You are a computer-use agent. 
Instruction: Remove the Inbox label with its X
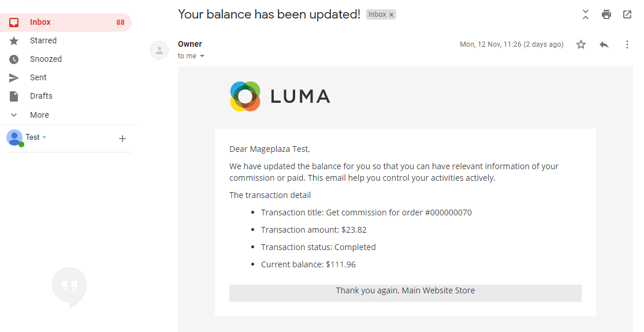391,15
